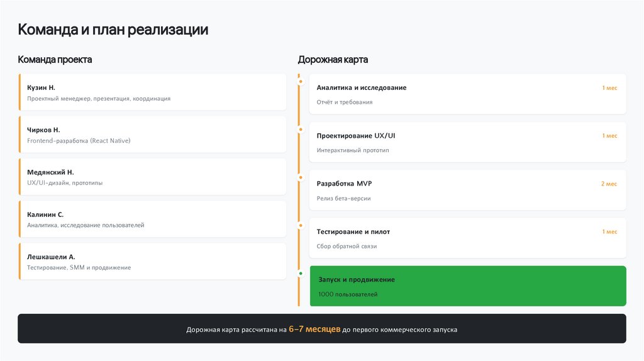Click timeline dot beside Проектирование UX/UI
The image size is (644, 361).
(301, 130)
